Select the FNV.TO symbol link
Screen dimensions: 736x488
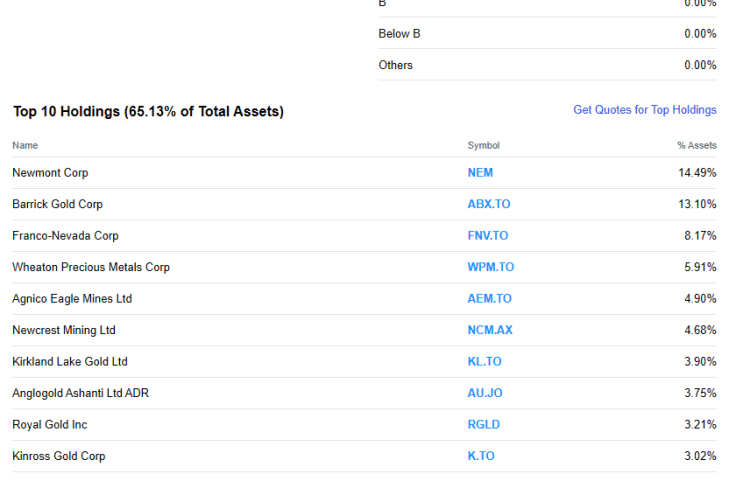click(487, 236)
